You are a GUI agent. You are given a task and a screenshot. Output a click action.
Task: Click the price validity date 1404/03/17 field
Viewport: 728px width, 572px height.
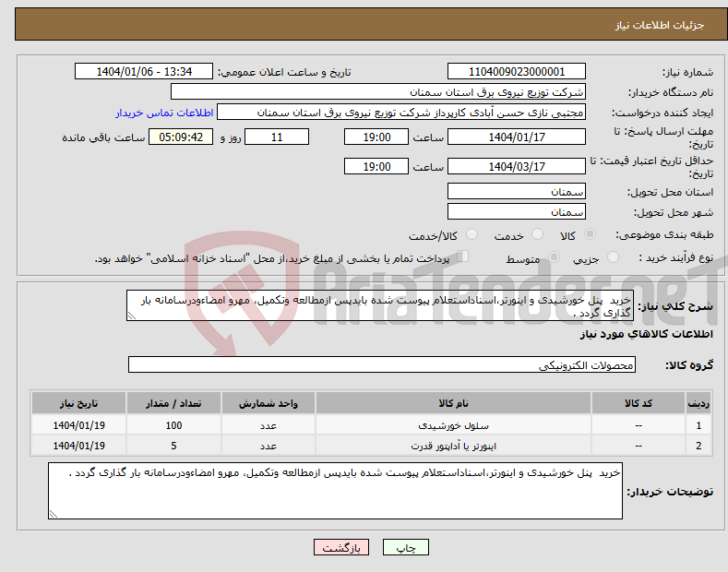tap(517, 167)
